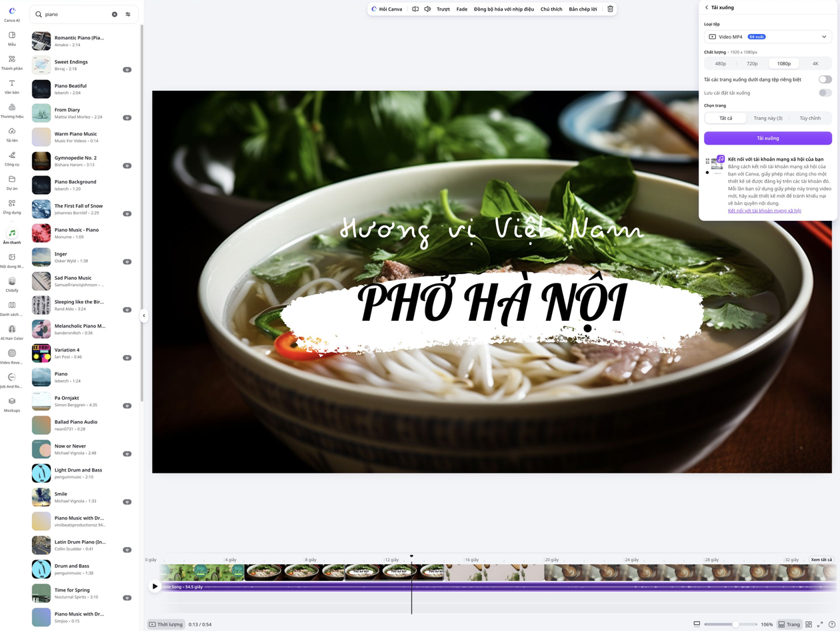Select the Gymnopedie No. 2 audio track
This screenshot has height=631, width=840.
coord(82,161)
